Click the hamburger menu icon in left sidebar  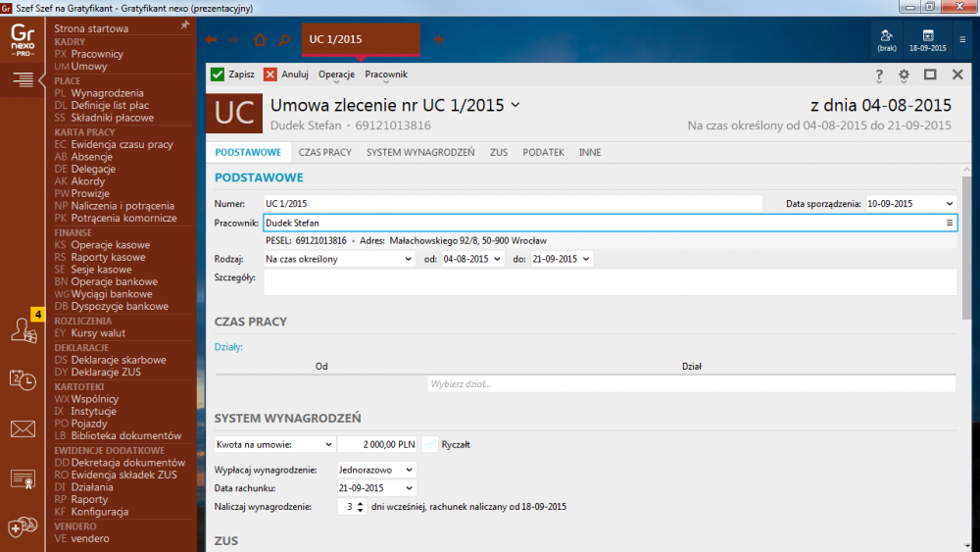[23, 79]
